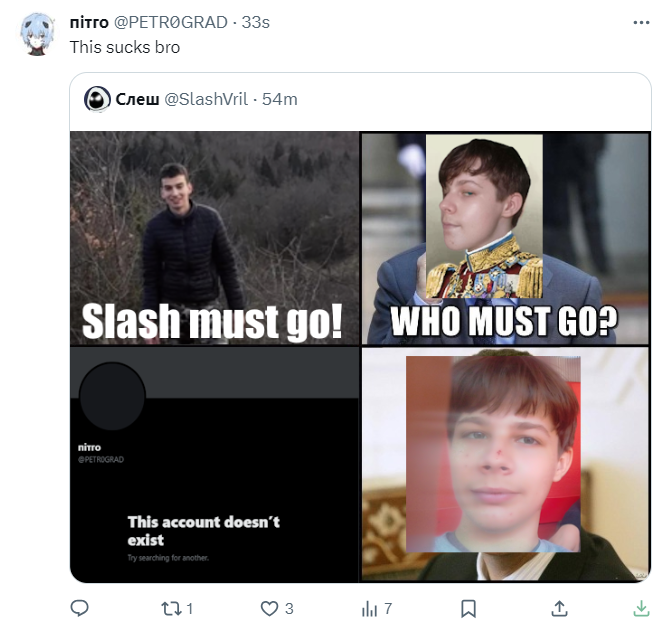Visit the @PETR0GRAD handle link
This screenshot has width=659, height=629.
171,22
